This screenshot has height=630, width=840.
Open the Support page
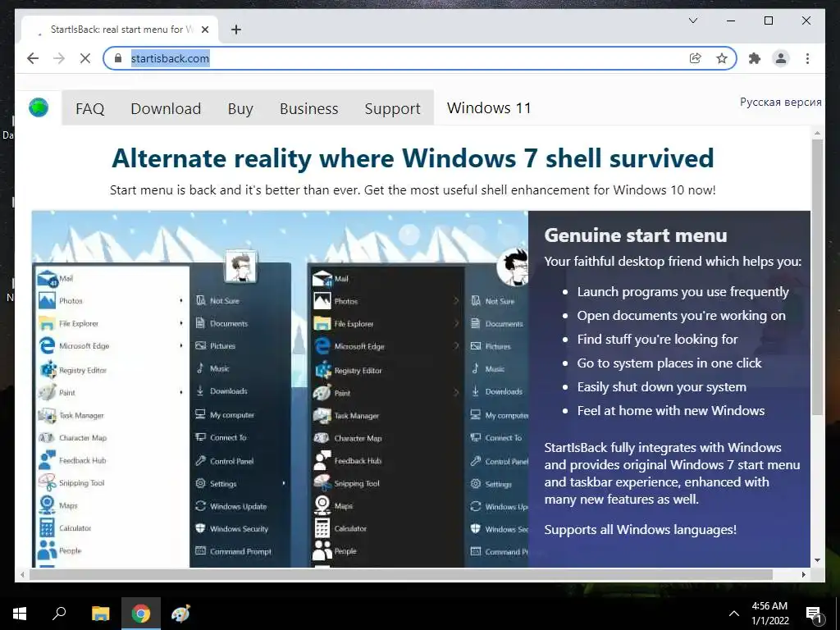(x=393, y=109)
